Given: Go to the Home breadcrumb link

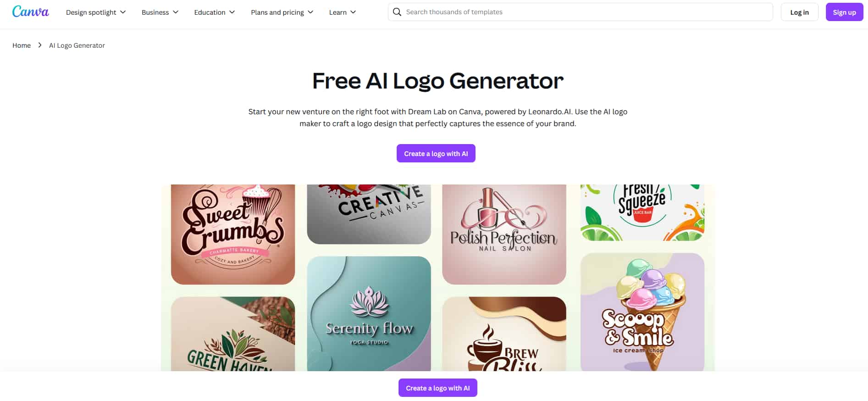Looking at the screenshot, I should coord(22,45).
